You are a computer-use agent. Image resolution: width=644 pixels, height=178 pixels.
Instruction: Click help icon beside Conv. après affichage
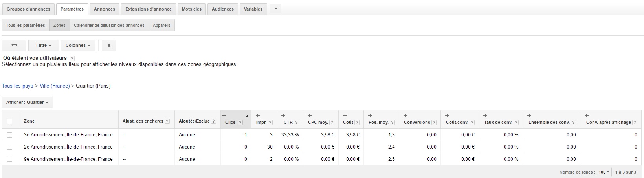tap(635, 122)
